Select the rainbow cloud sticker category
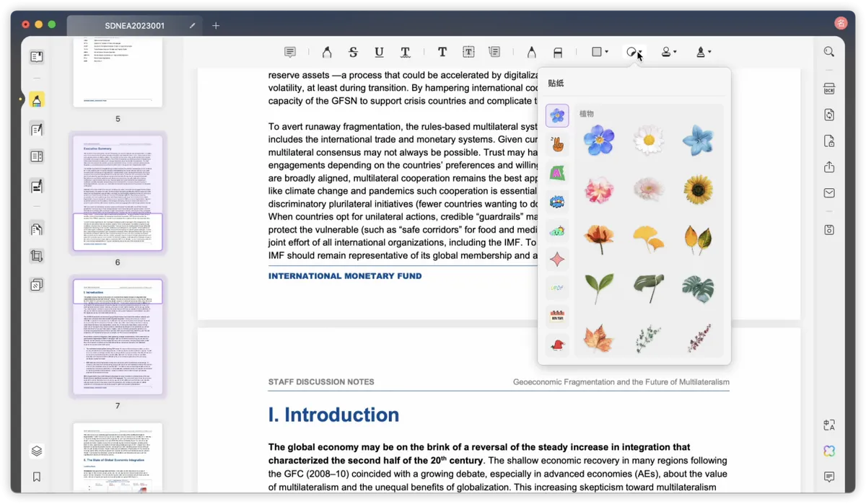 [x=557, y=231]
